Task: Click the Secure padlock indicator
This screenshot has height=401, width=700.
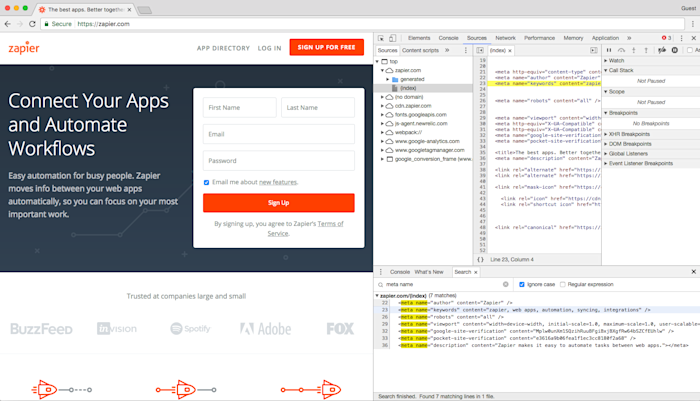Action: [x=58, y=24]
